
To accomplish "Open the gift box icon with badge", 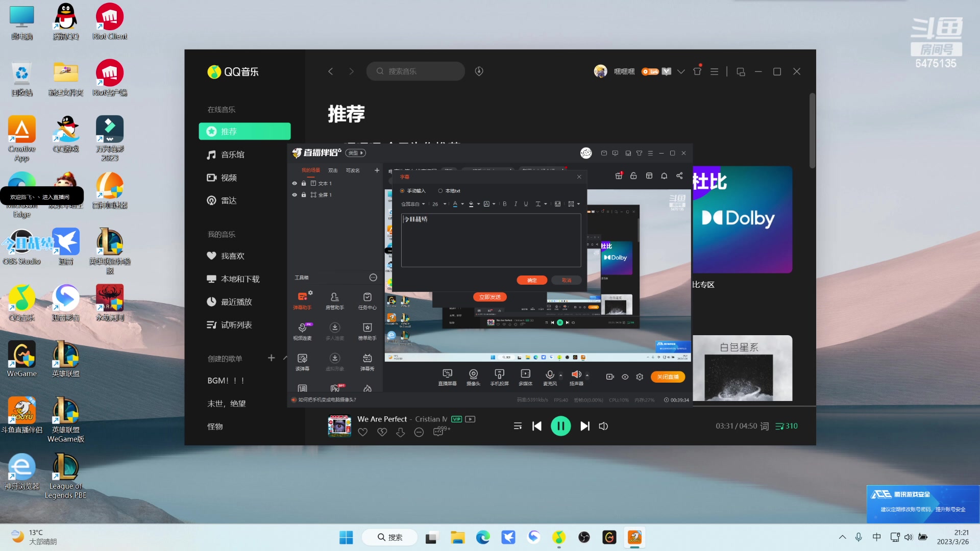I will (x=619, y=176).
